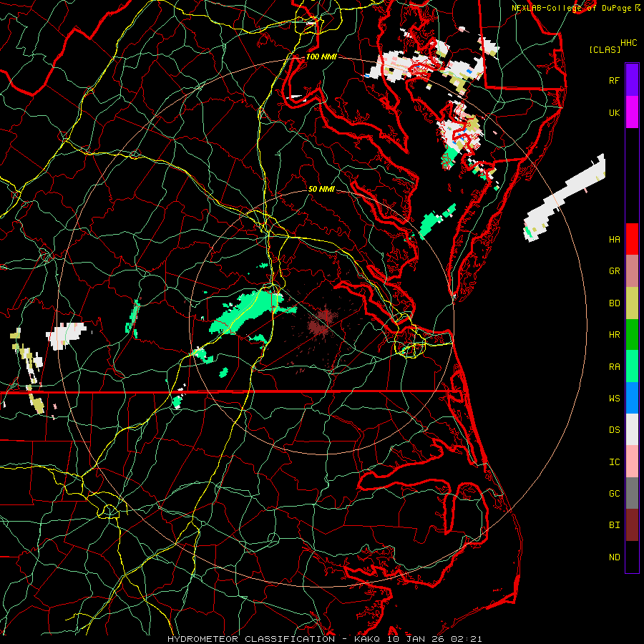
Task: Click the "RA" legend label
Action: (x=614, y=367)
